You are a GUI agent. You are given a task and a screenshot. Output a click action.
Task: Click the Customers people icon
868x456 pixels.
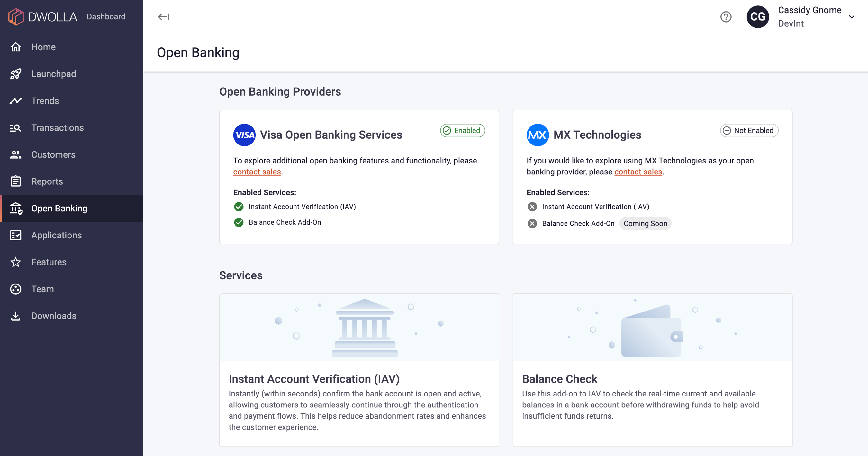[15, 154]
